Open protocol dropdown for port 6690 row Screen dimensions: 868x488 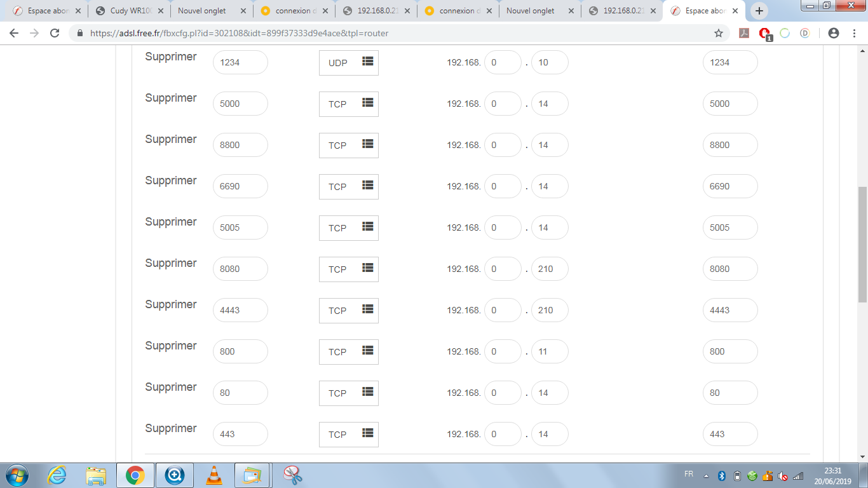pos(349,186)
